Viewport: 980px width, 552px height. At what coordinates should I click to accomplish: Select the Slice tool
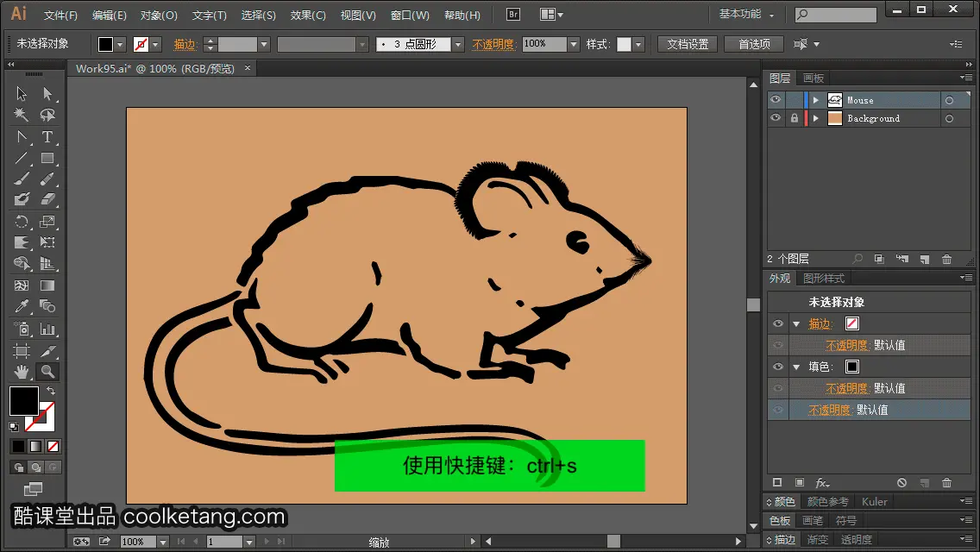point(47,351)
